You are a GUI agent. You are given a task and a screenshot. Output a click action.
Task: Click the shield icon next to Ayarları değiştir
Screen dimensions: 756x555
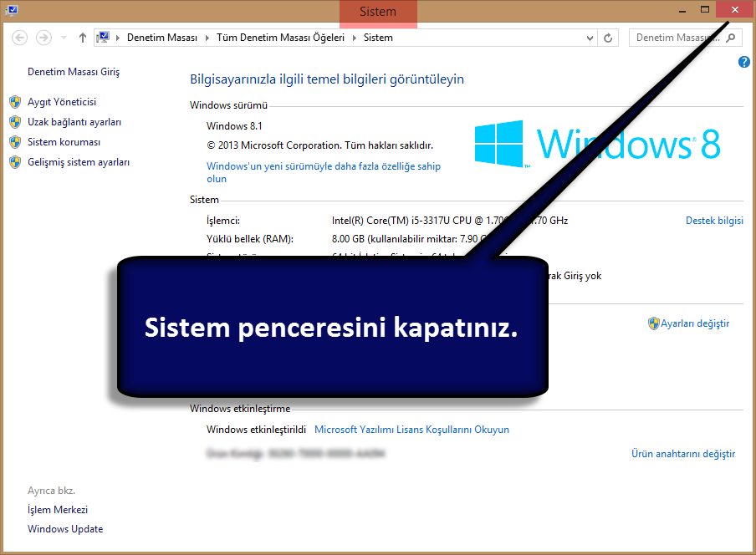point(653,323)
